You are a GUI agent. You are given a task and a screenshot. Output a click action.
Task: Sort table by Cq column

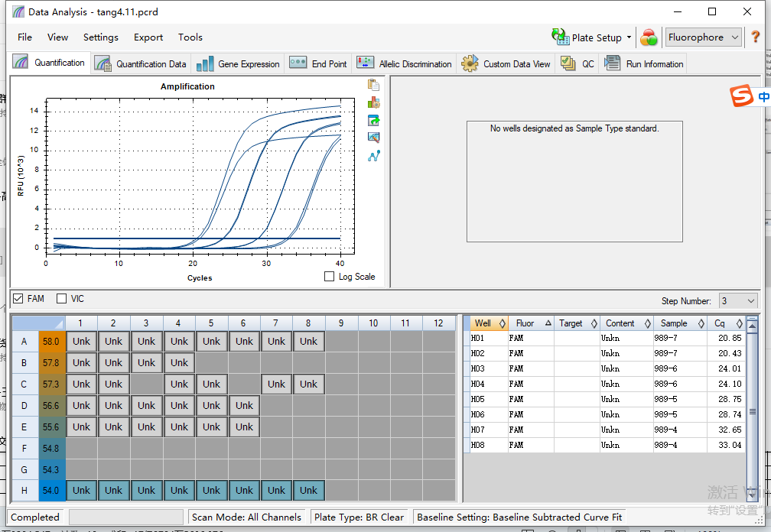[727, 323]
